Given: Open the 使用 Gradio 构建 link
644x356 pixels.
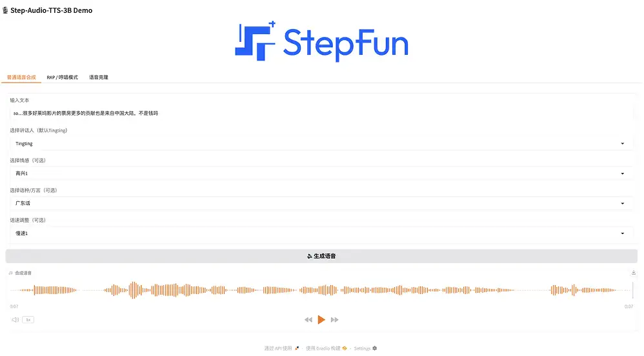Looking at the screenshot, I should (326, 348).
